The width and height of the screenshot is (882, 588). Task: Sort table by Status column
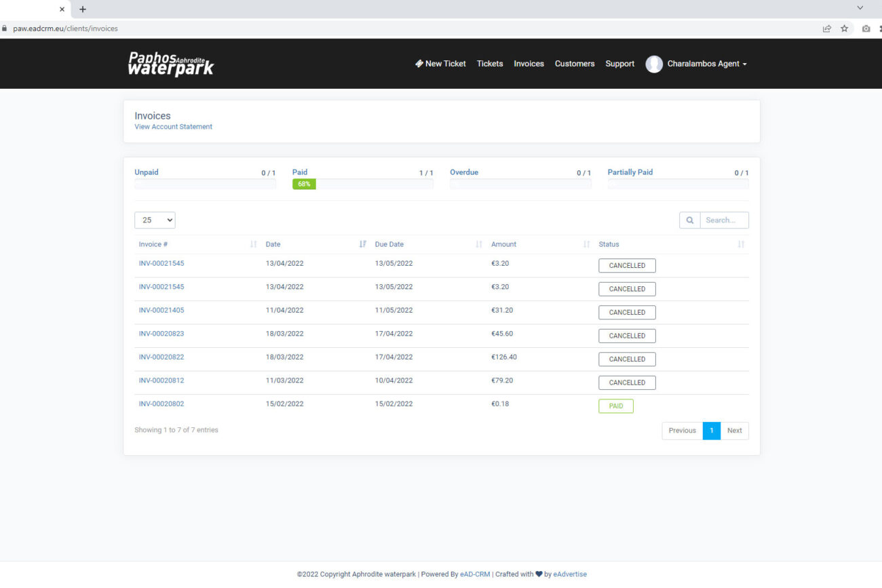click(x=740, y=244)
